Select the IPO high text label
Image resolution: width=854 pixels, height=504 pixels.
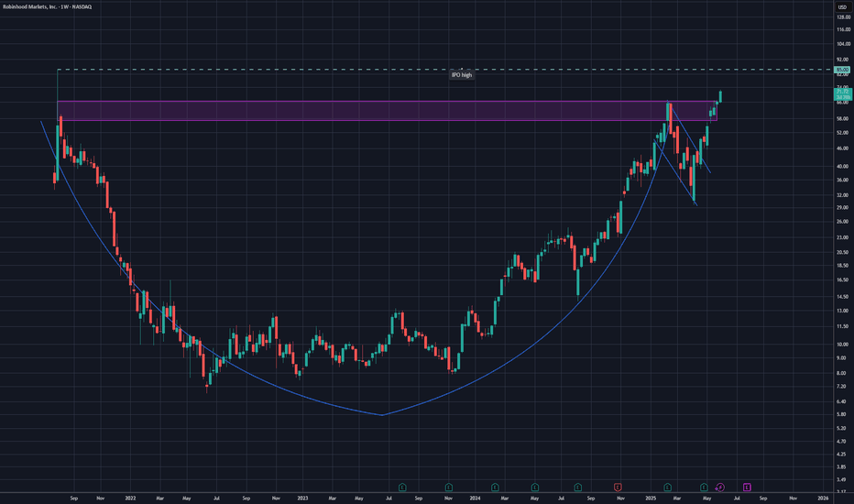(x=461, y=75)
